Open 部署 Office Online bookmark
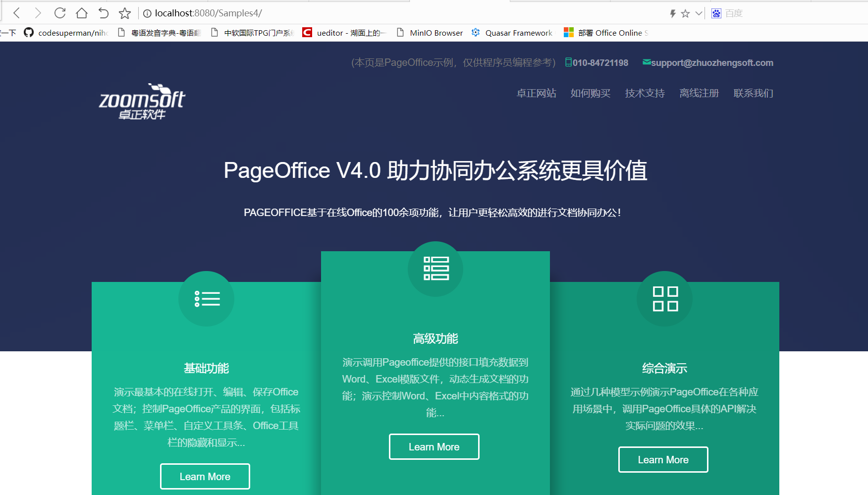 [606, 33]
